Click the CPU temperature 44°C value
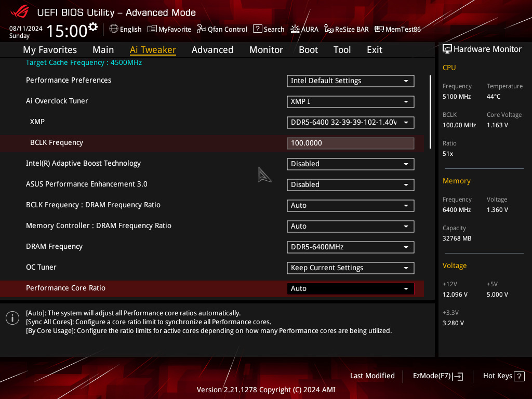The height and width of the screenshot is (399, 532). click(494, 96)
